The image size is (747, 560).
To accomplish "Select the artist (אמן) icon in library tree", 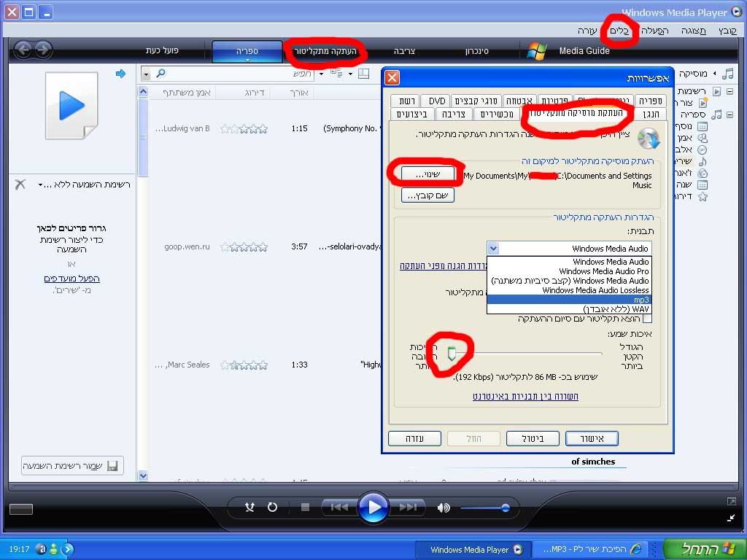I will (703, 138).
